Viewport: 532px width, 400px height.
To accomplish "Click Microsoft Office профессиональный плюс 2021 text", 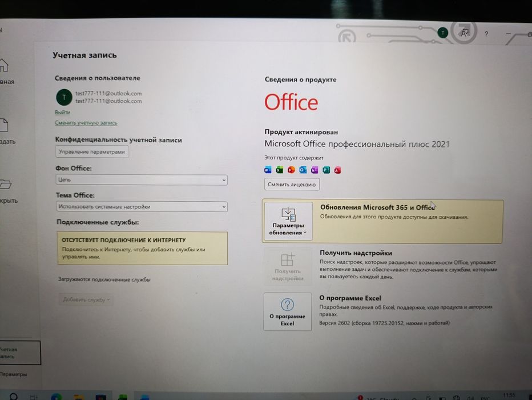I will point(357,144).
